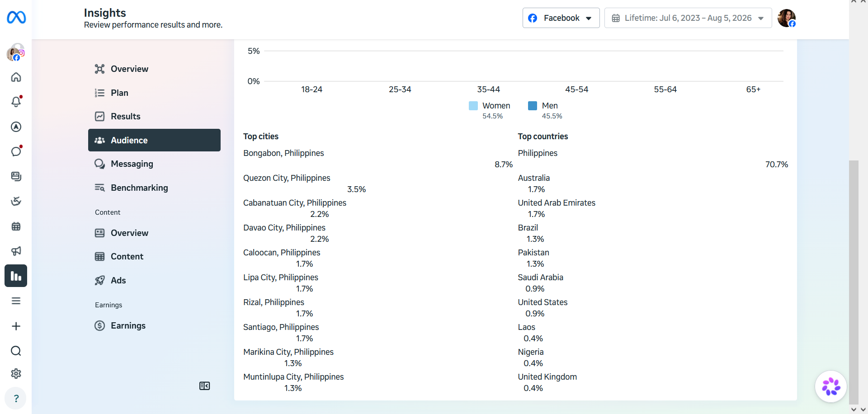The image size is (868, 414).
Task: Select Audience menu item
Action: [154, 140]
